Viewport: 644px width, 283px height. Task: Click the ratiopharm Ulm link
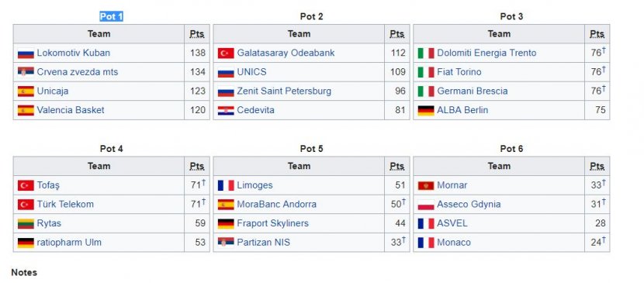68,243
